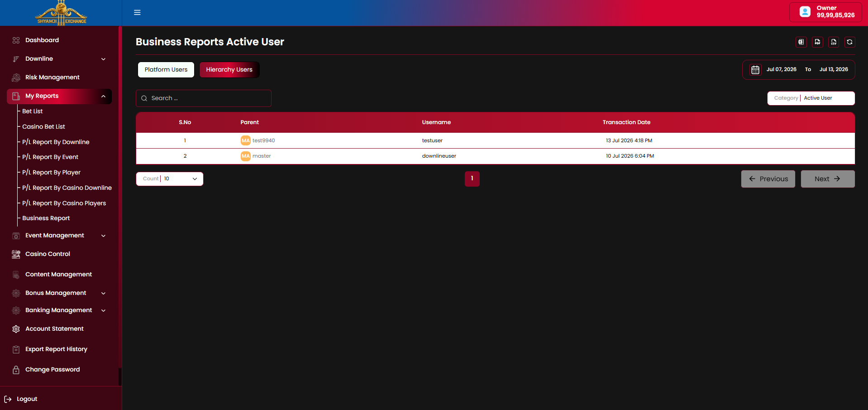The width and height of the screenshot is (868, 410).
Task: Click the S.No column header
Action: tap(185, 122)
